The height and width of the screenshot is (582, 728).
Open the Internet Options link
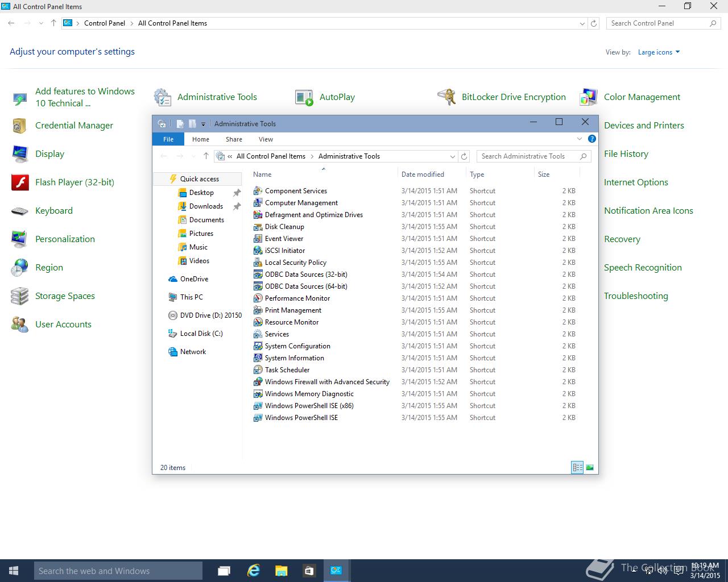point(636,182)
